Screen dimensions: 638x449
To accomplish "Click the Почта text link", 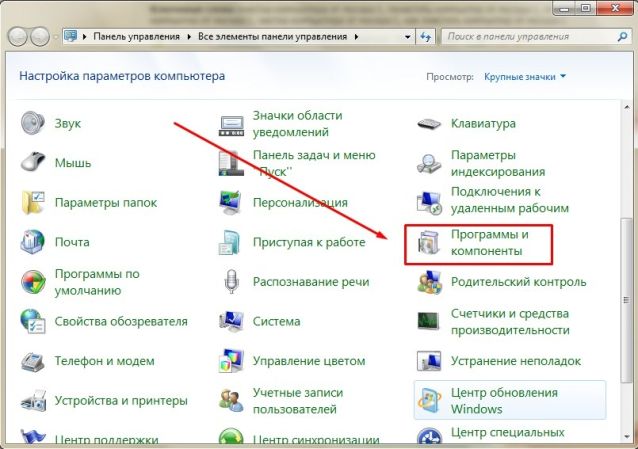I will coord(72,242).
